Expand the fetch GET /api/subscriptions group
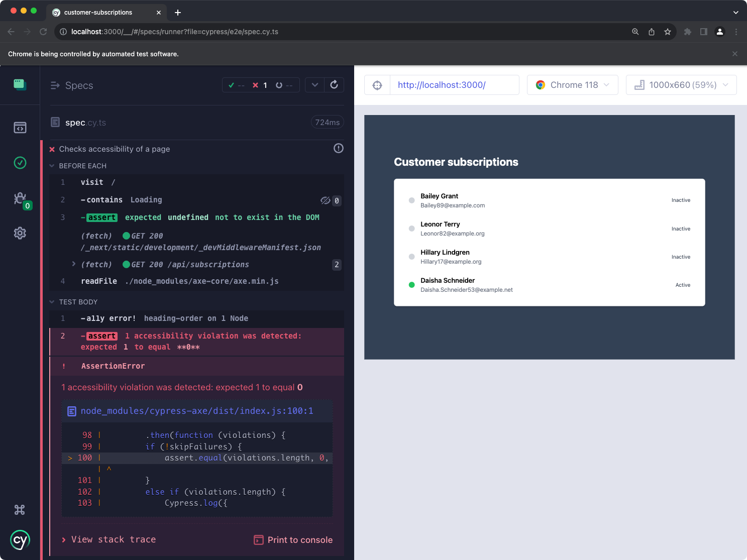 tap(74, 264)
